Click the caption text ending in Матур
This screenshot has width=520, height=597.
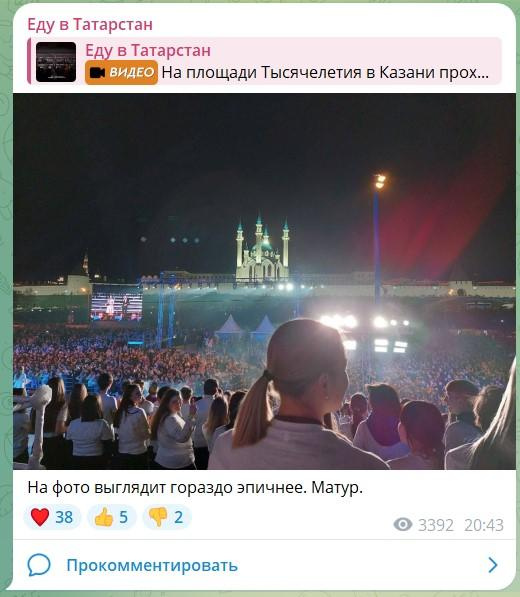tap(195, 488)
